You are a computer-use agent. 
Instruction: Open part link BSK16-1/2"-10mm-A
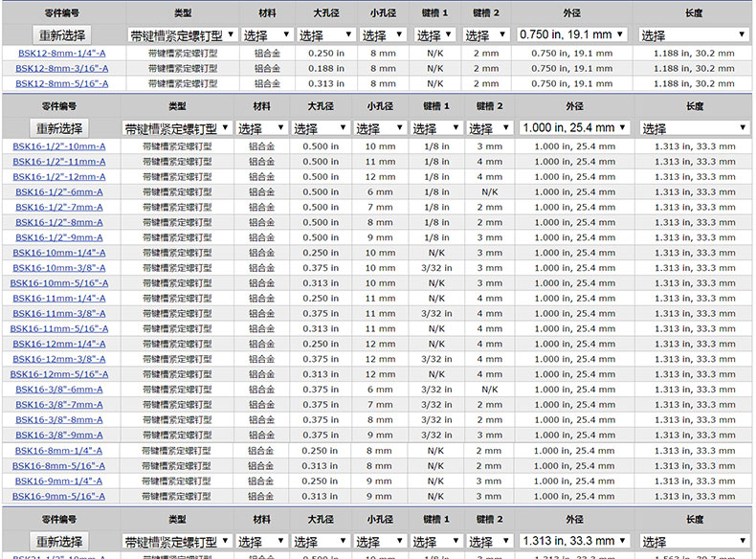(59, 146)
